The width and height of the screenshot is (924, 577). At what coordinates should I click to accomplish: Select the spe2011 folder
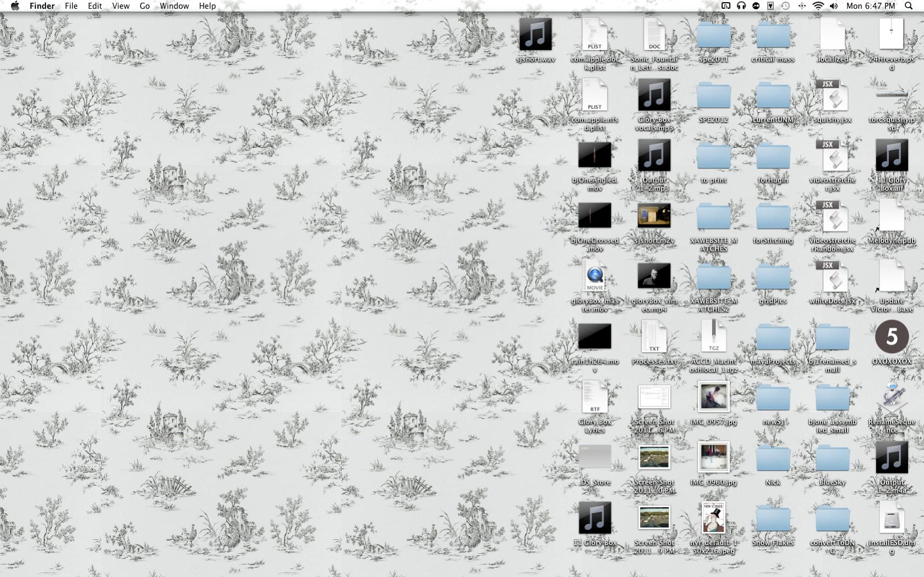click(x=714, y=36)
